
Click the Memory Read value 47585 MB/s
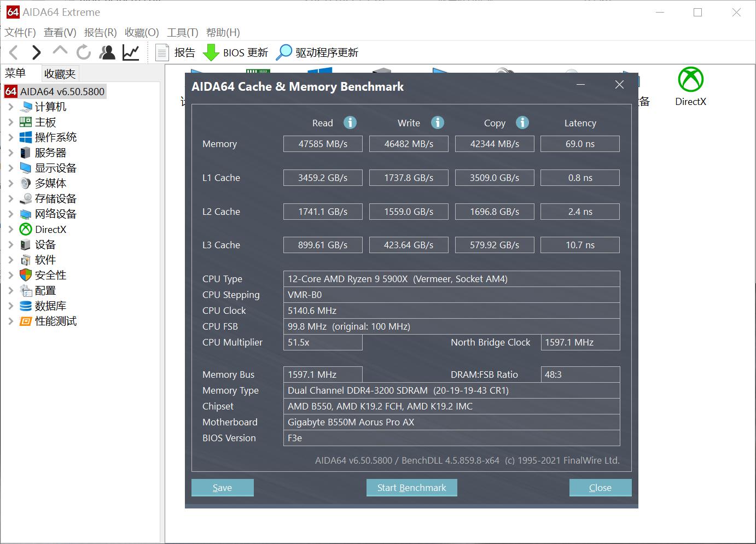[x=323, y=144]
